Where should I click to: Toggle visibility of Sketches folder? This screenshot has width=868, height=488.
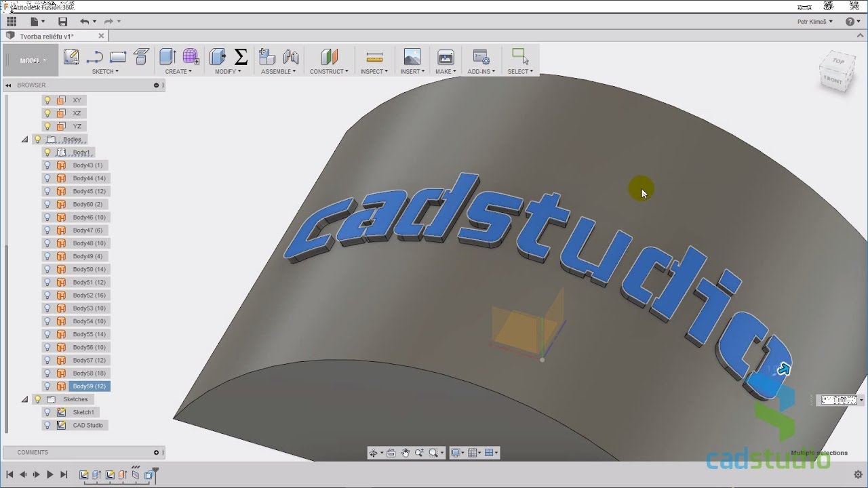(x=38, y=399)
